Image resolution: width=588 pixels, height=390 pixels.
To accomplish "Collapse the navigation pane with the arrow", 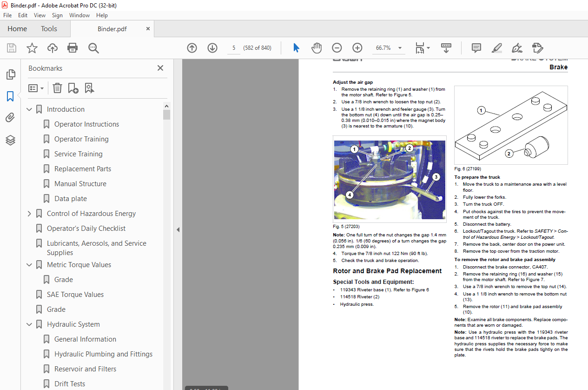I will click(x=178, y=229).
